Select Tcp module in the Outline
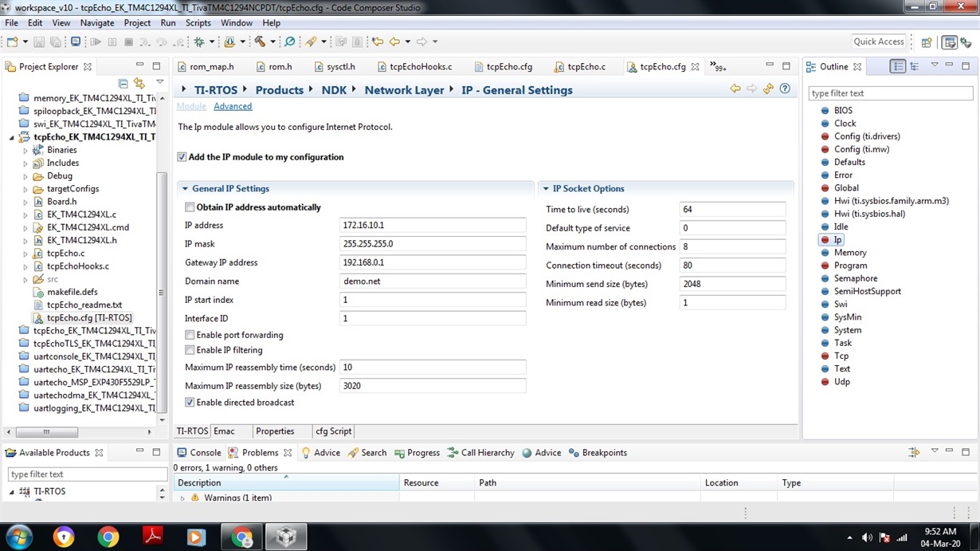Image resolution: width=980 pixels, height=551 pixels. coord(841,356)
